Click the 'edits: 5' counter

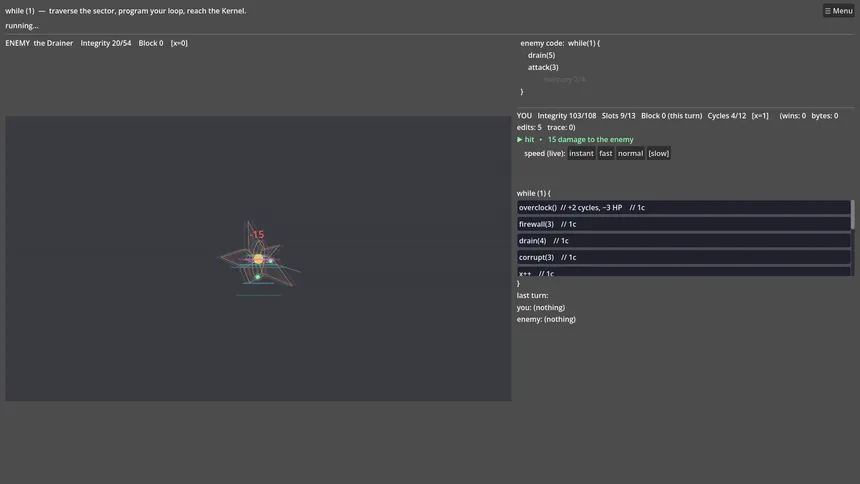coord(529,127)
